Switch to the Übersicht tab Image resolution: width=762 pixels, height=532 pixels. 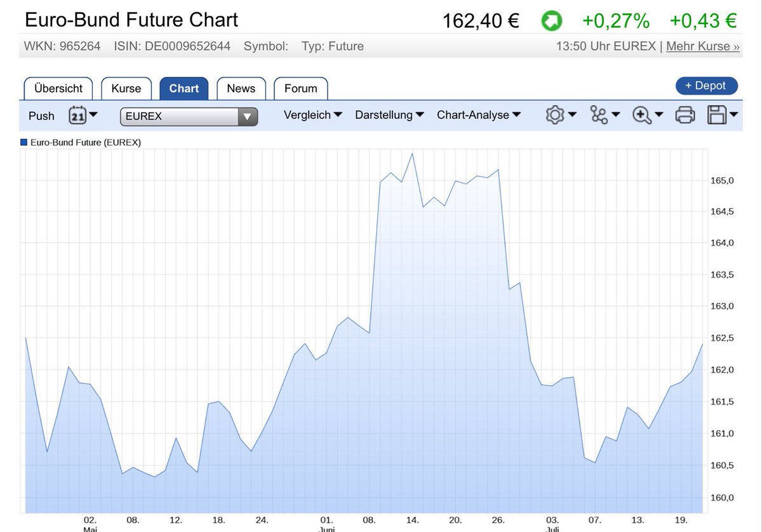tap(58, 88)
